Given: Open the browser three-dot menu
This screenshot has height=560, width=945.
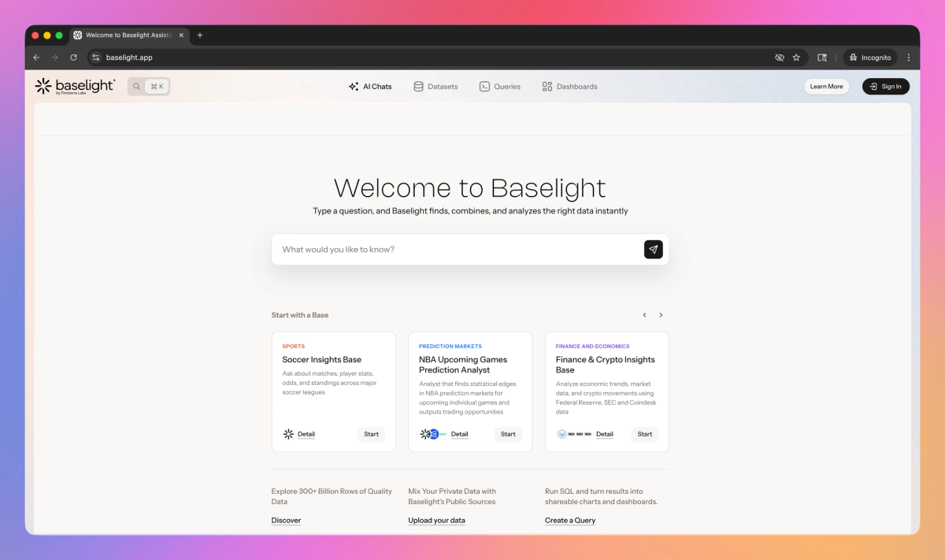Looking at the screenshot, I should tap(908, 57).
